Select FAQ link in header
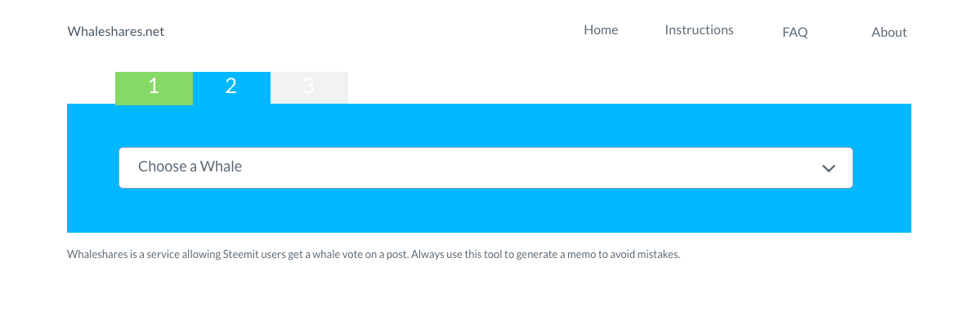This screenshot has height=316, width=980. tap(795, 33)
